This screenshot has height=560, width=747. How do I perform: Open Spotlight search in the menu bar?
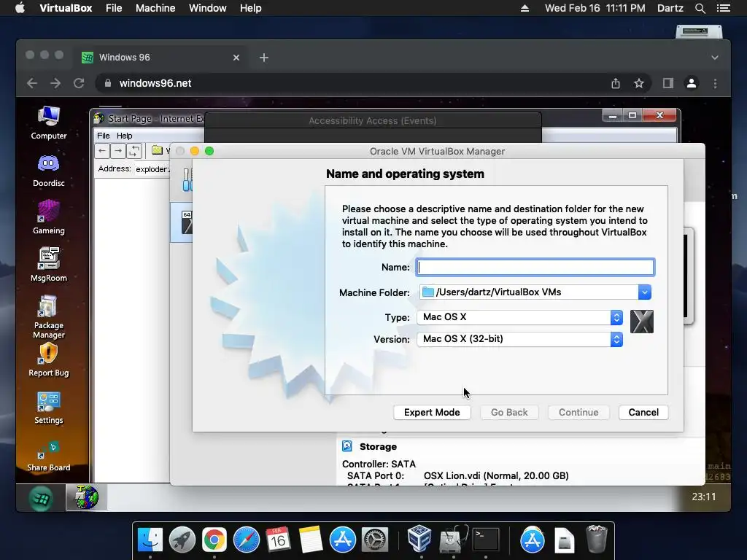(700, 8)
